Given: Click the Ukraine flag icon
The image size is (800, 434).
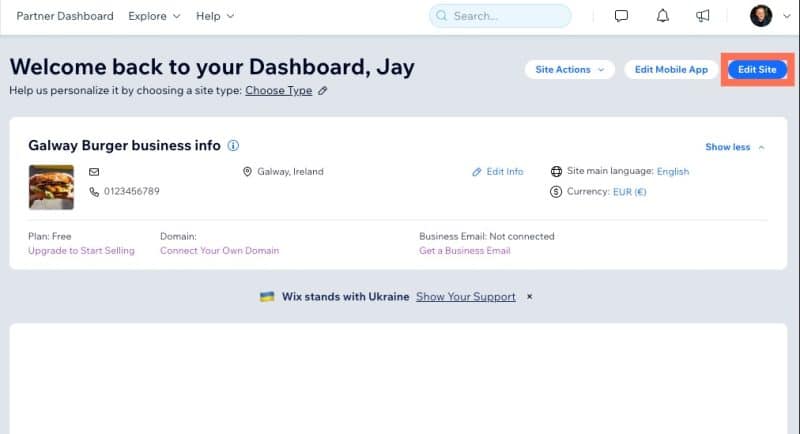Looking at the screenshot, I should point(267,297).
